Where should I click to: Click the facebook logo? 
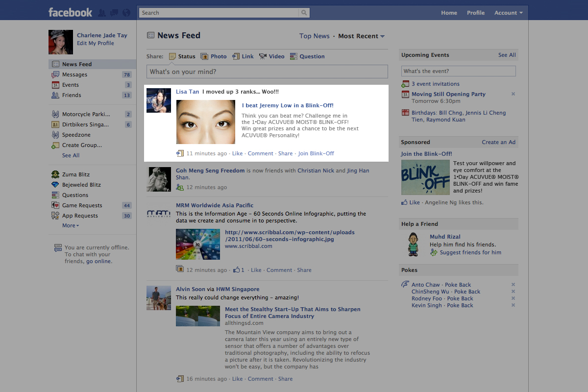(x=70, y=13)
